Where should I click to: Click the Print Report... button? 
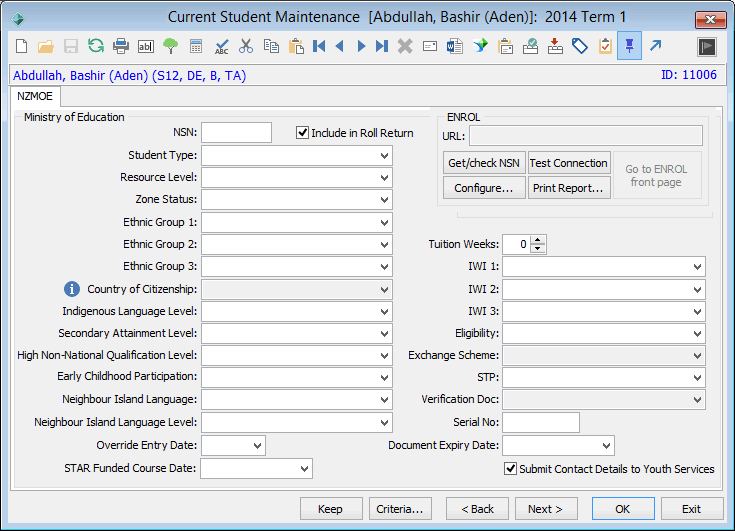pyautogui.click(x=569, y=188)
